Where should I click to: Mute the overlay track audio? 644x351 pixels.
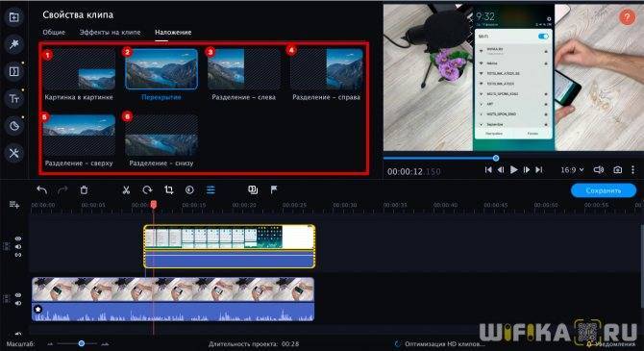(x=18, y=246)
